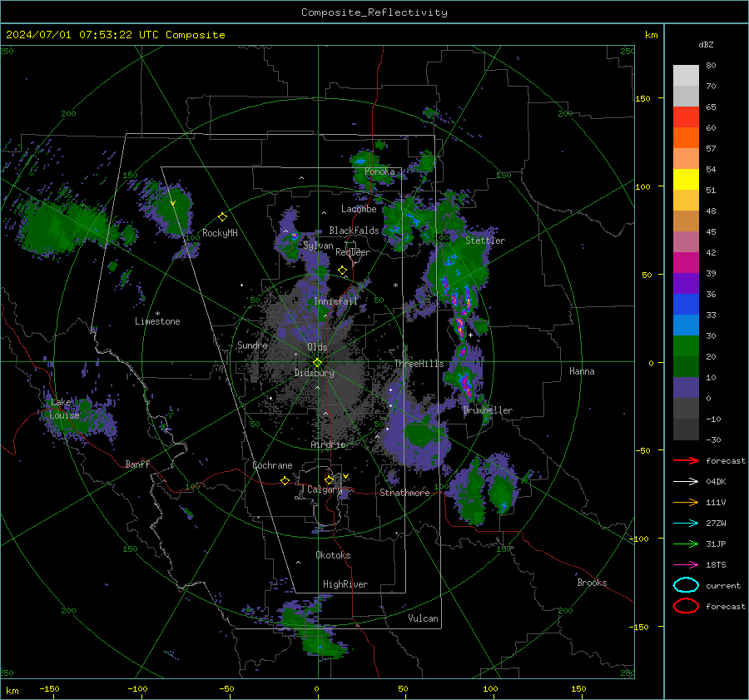Click the 30 dBZ light blue color swatch
The height and width of the screenshot is (700, 749).
click(686, 325)
